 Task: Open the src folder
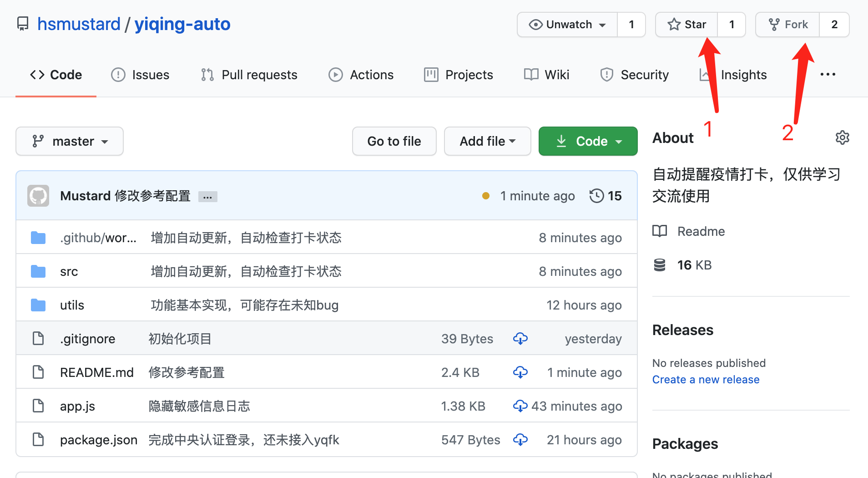tap(69, 271)
